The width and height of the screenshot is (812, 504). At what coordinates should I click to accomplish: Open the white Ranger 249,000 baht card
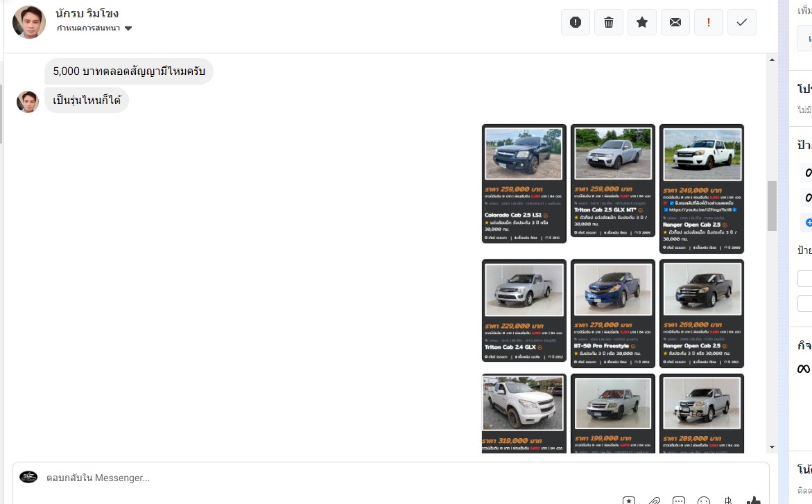[702, 189]
